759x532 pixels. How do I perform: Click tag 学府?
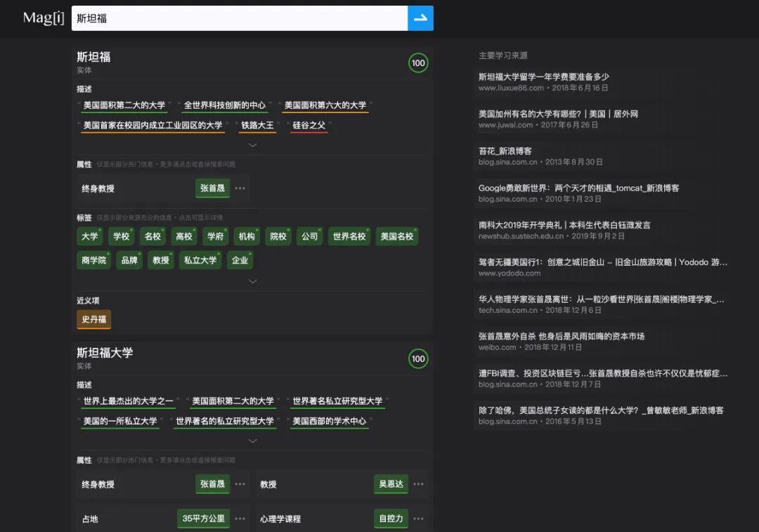pos(216,236)
